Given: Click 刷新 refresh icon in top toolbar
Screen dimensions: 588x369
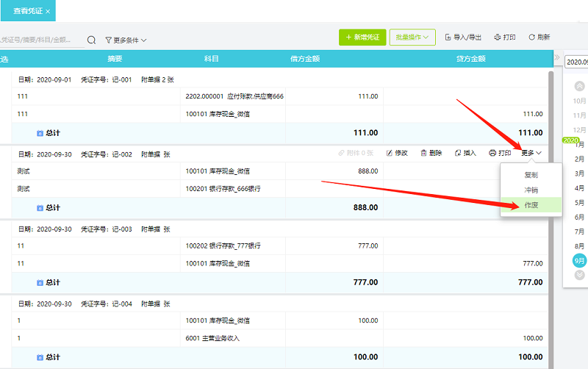Looking at the screenshot, I should point(531,37).
